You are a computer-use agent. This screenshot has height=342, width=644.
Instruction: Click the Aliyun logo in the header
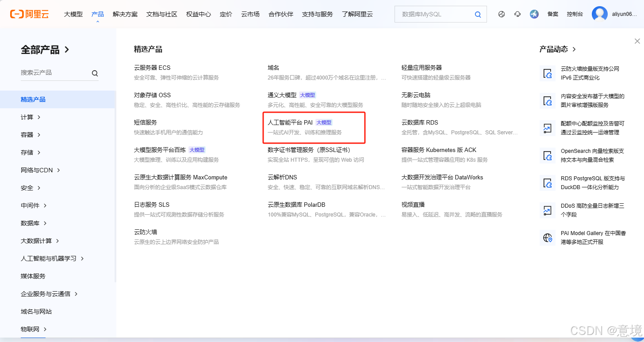(29, 14)
